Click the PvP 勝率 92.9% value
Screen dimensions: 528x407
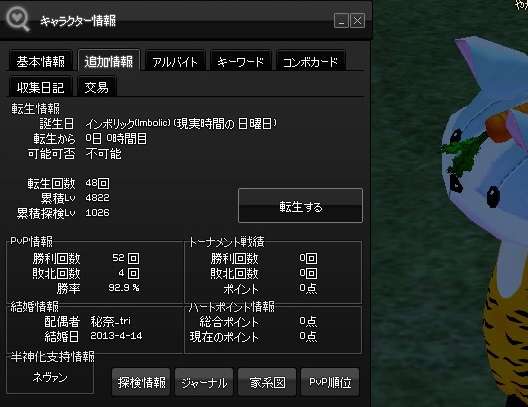point(124,288)
